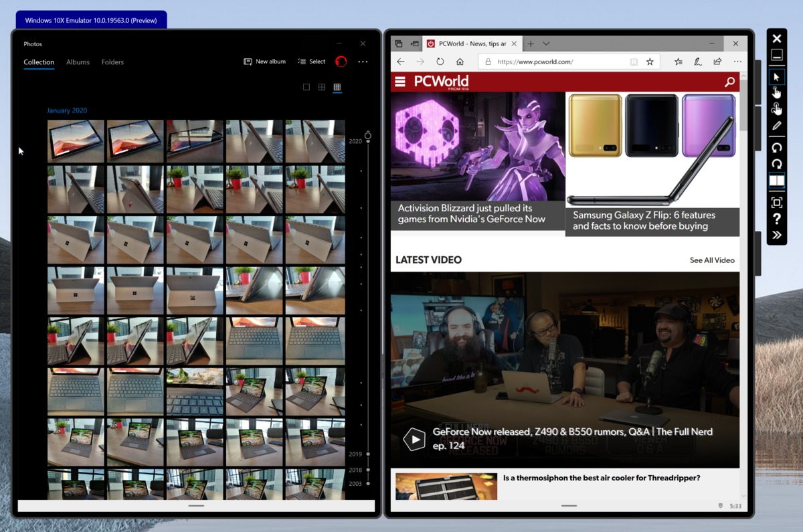
Task: Open the thermosiphon air cooler article
Action: pos(602,478)
